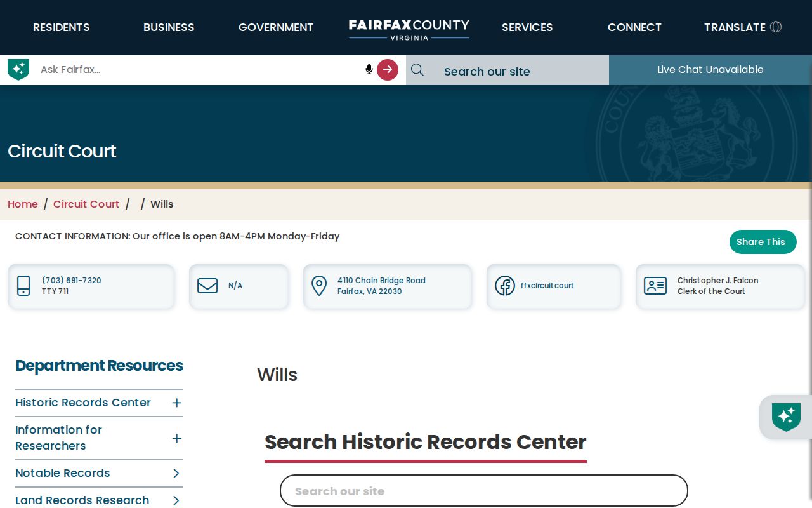Viewport: 812px width, 508px height.
Task: Open the floating AI assistant shield widget
Action: point(786,417)
